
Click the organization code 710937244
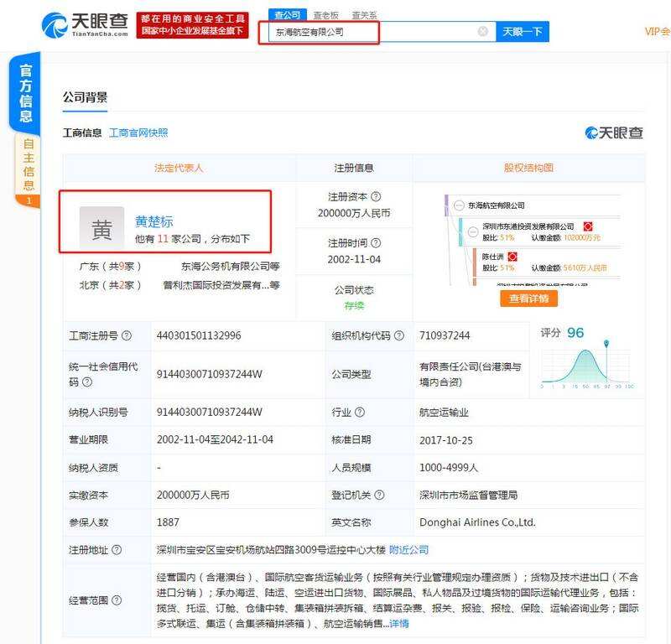click(445, 335)
